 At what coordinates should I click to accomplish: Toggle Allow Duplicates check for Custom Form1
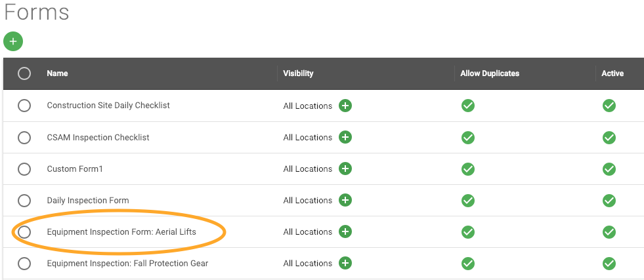(467, 169)
